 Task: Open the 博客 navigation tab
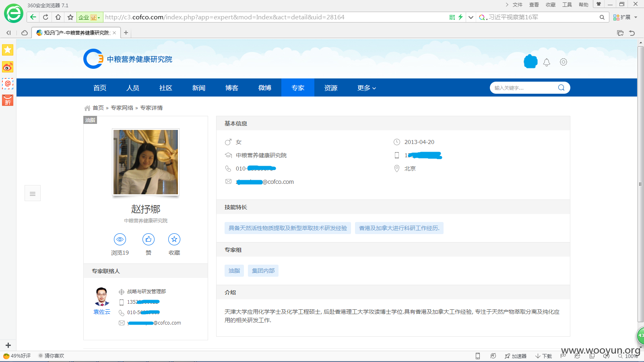[x=232, y=88]
